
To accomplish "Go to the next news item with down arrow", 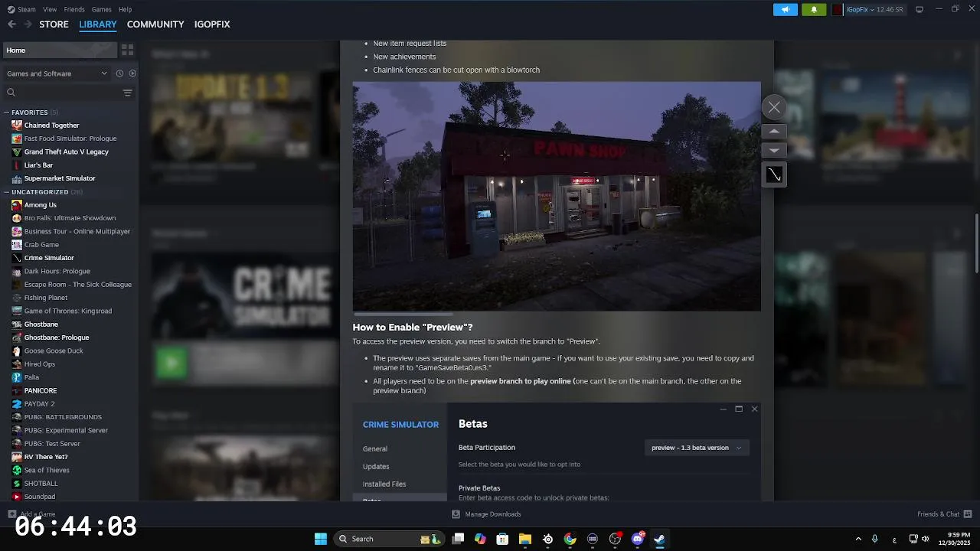I will pos(774,151).
